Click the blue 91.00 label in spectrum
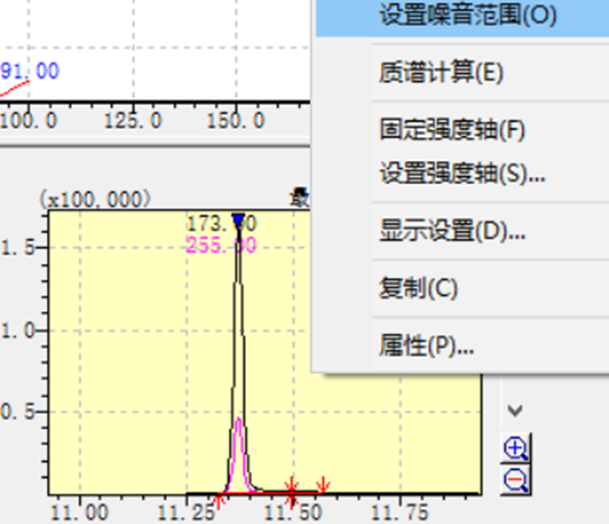 pos(30,71)
